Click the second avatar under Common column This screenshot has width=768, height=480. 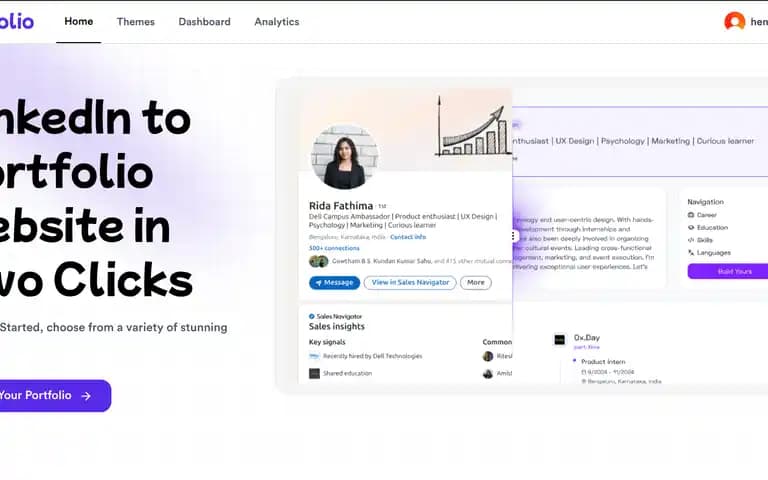488,374
